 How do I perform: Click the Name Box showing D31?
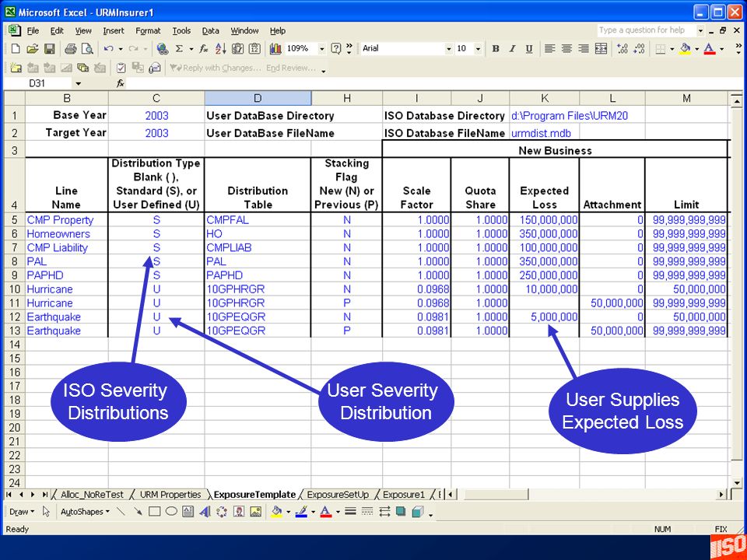(x=37, y=83)
